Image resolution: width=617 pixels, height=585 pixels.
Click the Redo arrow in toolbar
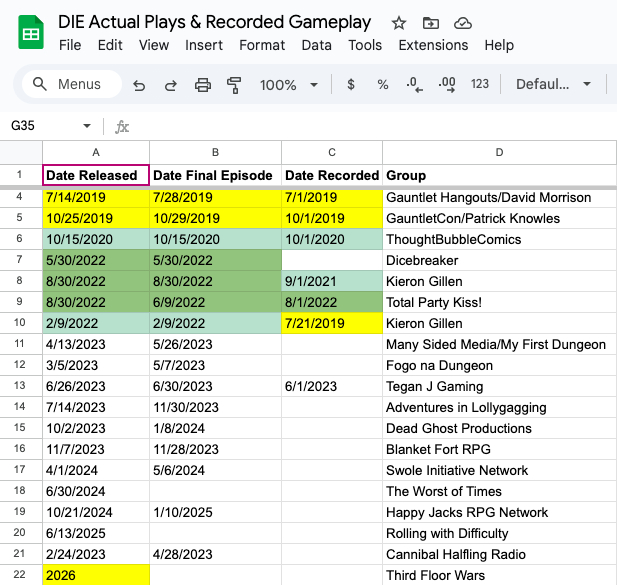[171, 85]
